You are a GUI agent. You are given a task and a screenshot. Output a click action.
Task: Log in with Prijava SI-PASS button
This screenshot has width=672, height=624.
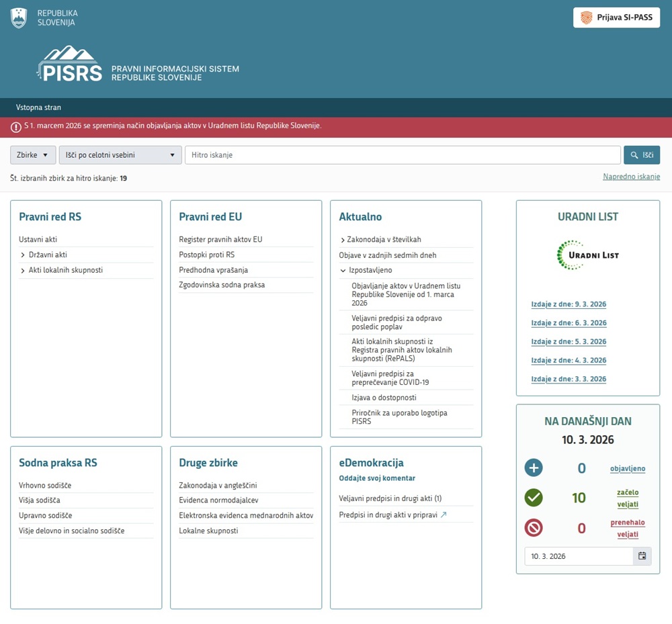(x=616, y=17)
